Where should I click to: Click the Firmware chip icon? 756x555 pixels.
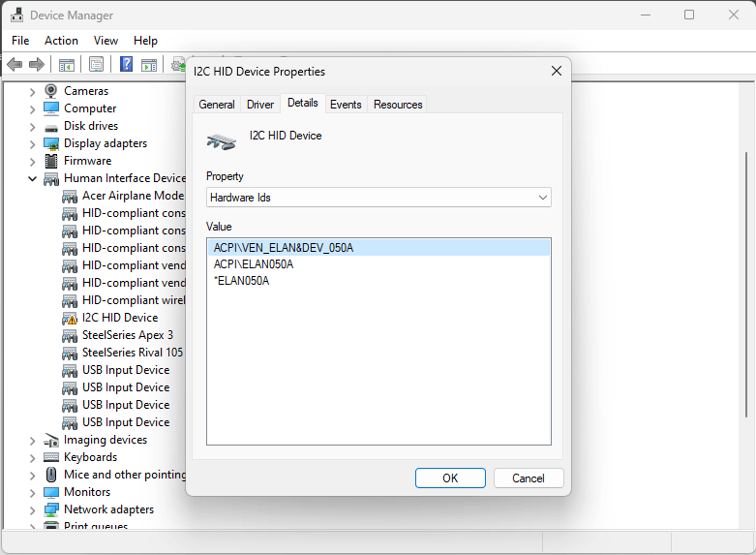[50, 161]
